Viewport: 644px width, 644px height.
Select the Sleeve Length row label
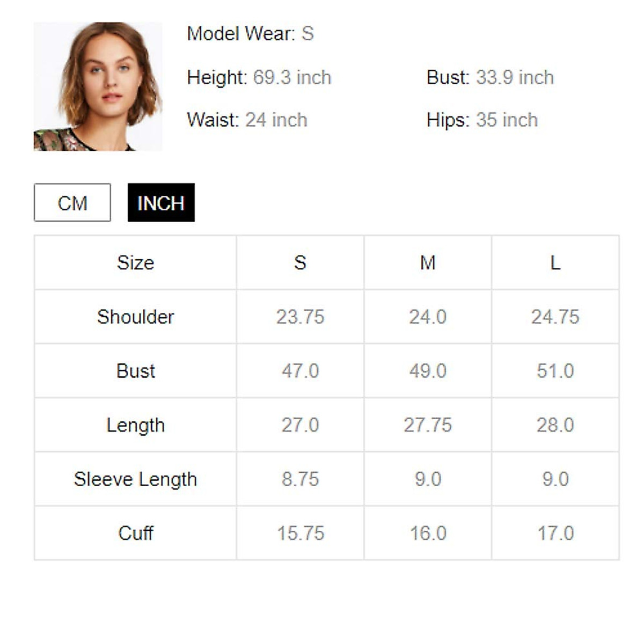(135, 479)
